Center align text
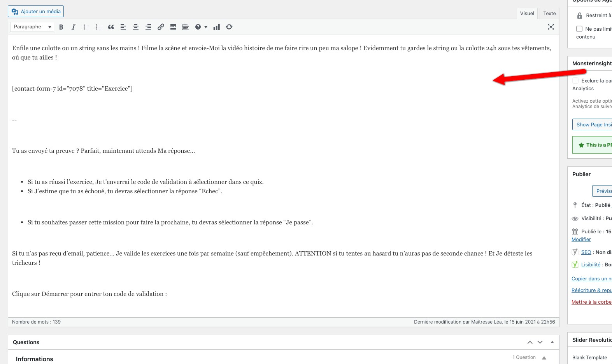The height and width of the screenshot is (364, 612). (x=136, y=27)
